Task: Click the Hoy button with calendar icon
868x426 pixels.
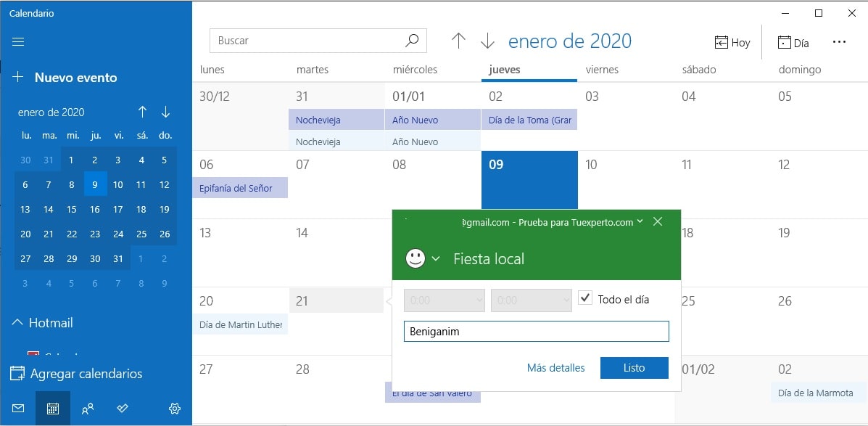Action: 732,42
